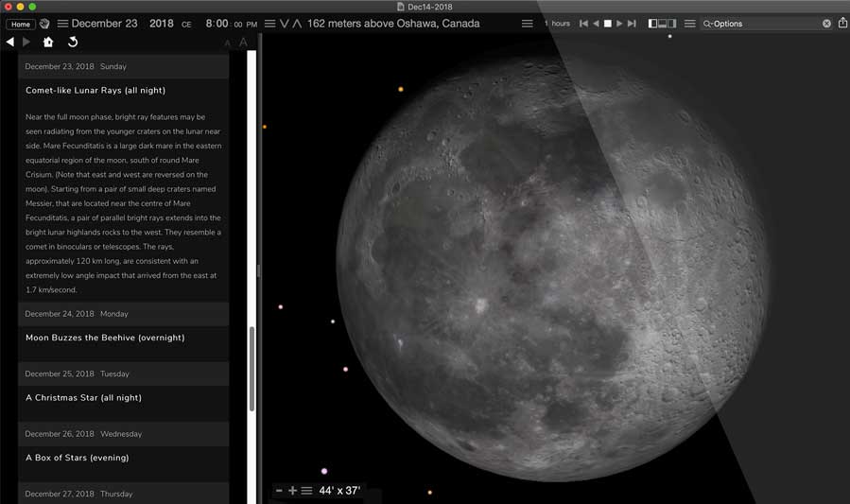Zoom out with the minus button

pos(279,491)
